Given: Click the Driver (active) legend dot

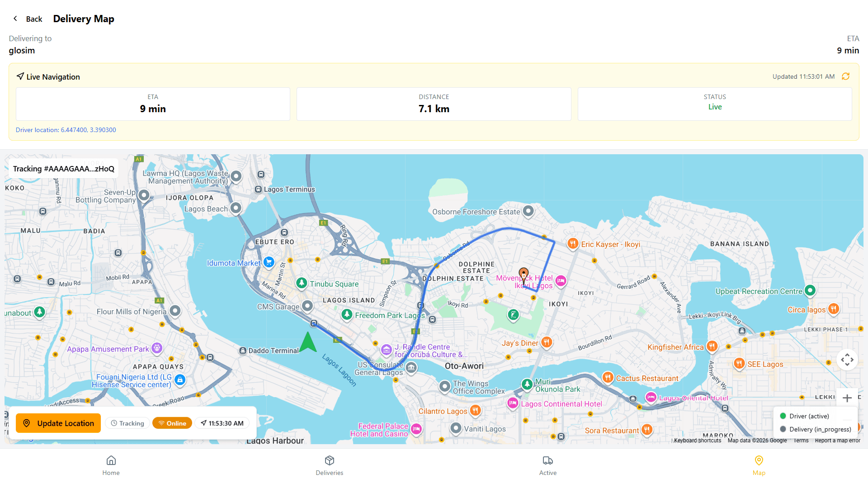Looking at the screenshot, I should [x=783, y=416].
